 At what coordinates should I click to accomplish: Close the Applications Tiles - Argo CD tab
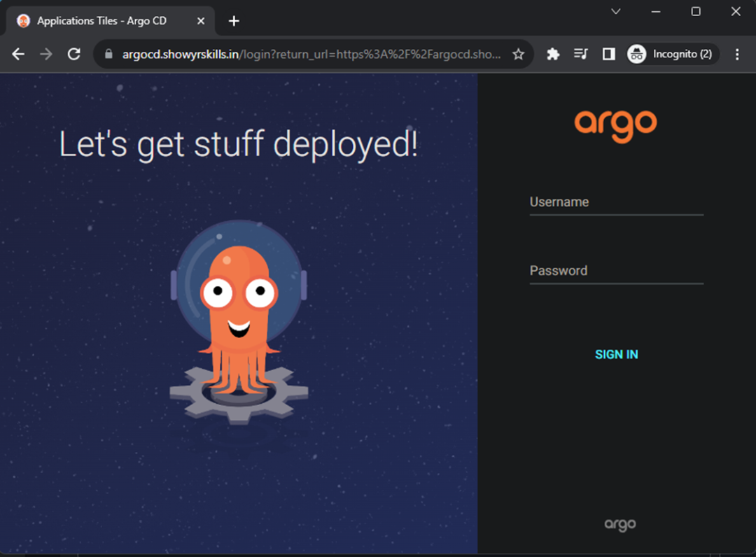201,21
